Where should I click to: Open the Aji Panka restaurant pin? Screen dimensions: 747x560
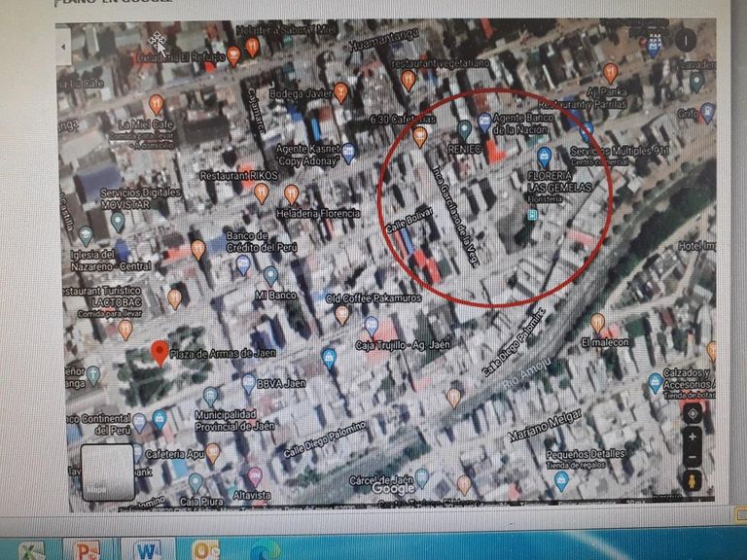(610, 73)
